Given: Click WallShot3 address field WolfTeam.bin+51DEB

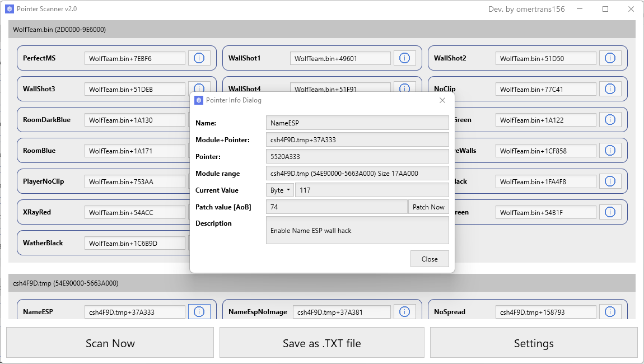Looking at the screenshot, I should [x=135, y=89].
